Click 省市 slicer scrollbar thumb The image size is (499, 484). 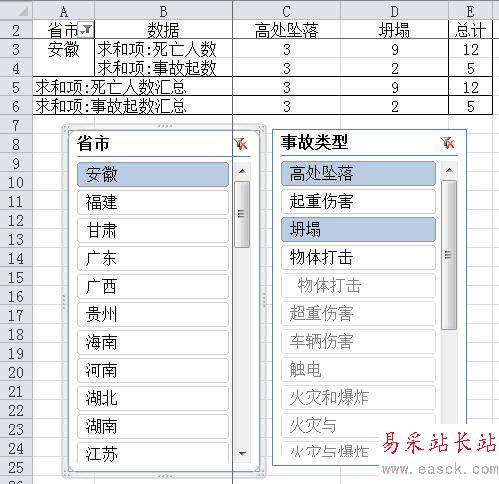242,214
